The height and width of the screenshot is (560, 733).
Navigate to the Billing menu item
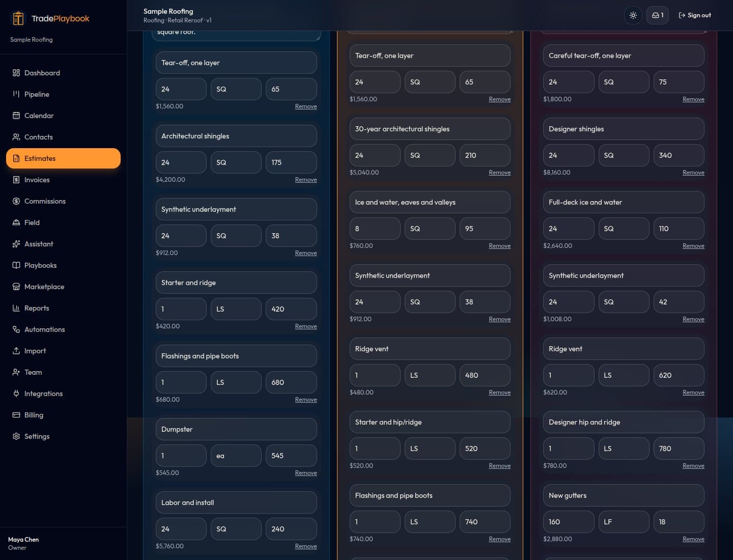[x=63, y=415]
